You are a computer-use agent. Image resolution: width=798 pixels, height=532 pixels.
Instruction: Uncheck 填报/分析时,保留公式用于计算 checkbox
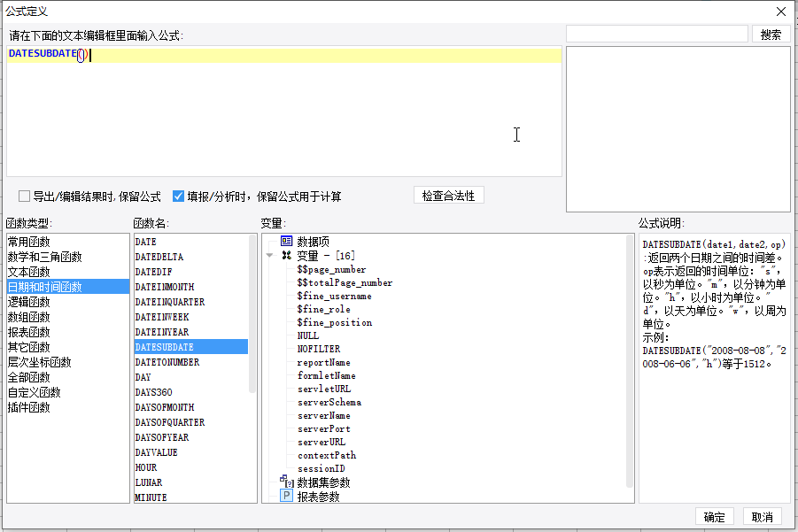(x=178, y=196)
